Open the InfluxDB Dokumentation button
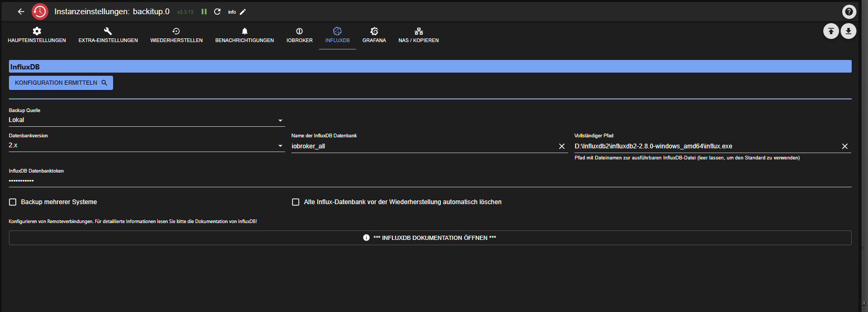Image resolution: width=868 pixels, height=312 pixels. (430, 238)
